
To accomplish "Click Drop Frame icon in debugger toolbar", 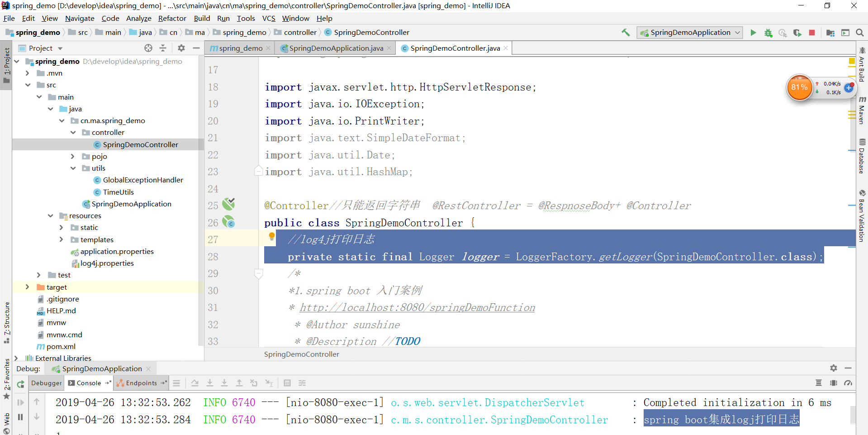I will tap(254, 383).
